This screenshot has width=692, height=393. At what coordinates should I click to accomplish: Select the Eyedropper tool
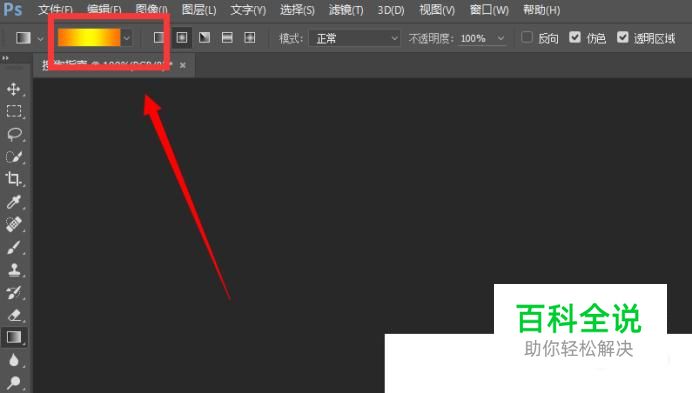[x=14, y=202]
